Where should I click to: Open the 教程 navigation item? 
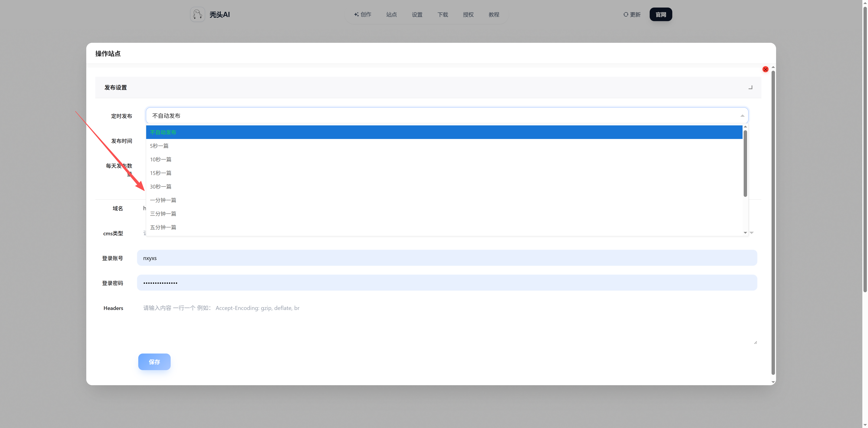click(494, 15)
